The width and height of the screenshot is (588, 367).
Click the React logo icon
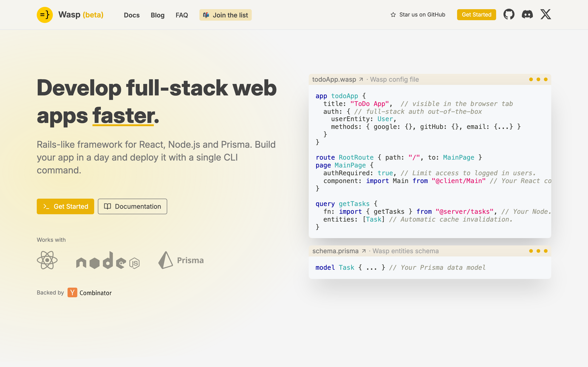tap(47, 260)
